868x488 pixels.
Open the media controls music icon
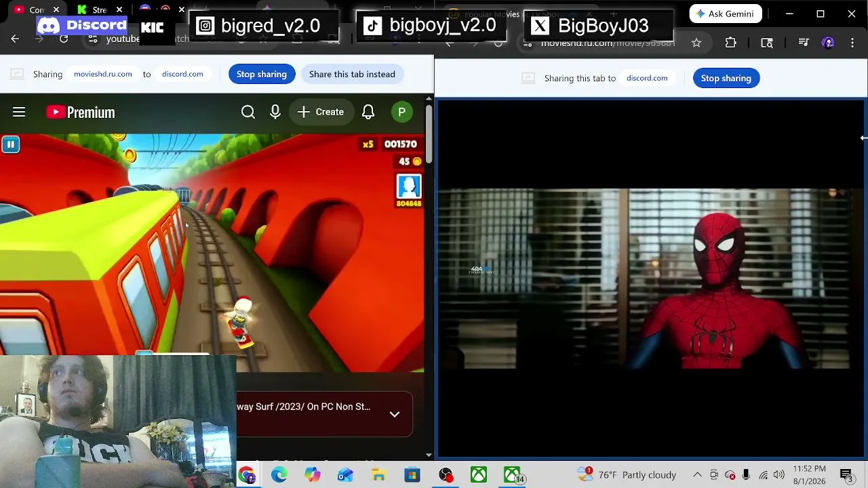tap(804, 43)
